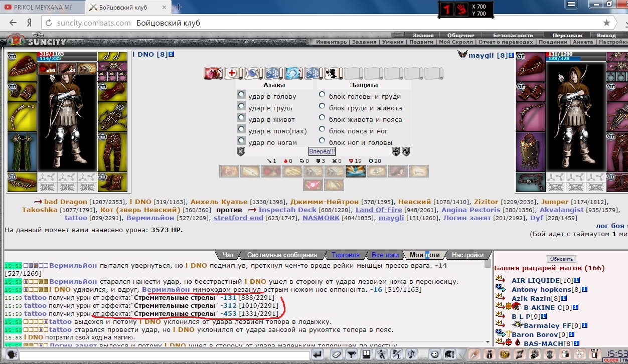Switch to the 'Чат' tab
This screenshot has width=628, height=364.
tap(228, 255)
